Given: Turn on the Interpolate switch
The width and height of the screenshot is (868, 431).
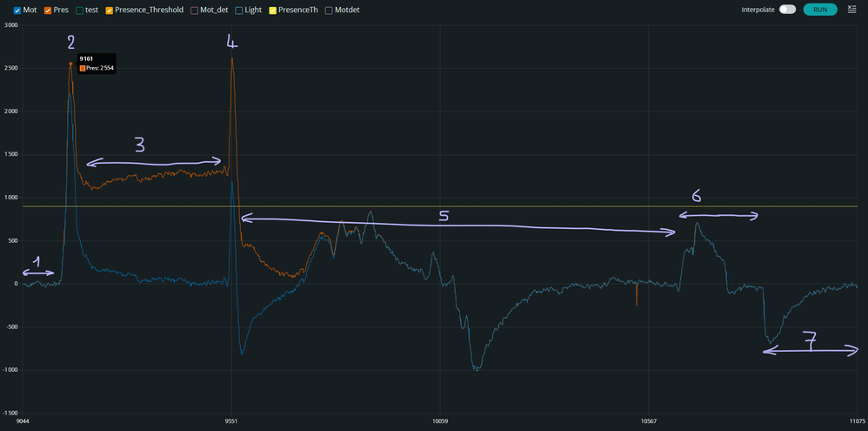Looking at the screenshot, I should click(x=787, y=10).
